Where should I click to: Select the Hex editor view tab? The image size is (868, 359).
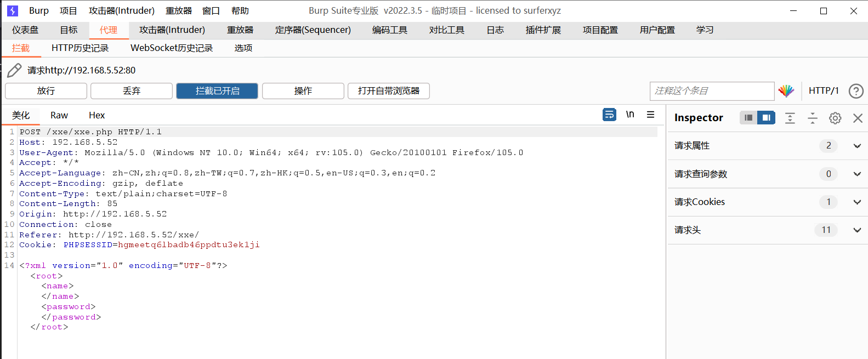[x=97, y=115]
